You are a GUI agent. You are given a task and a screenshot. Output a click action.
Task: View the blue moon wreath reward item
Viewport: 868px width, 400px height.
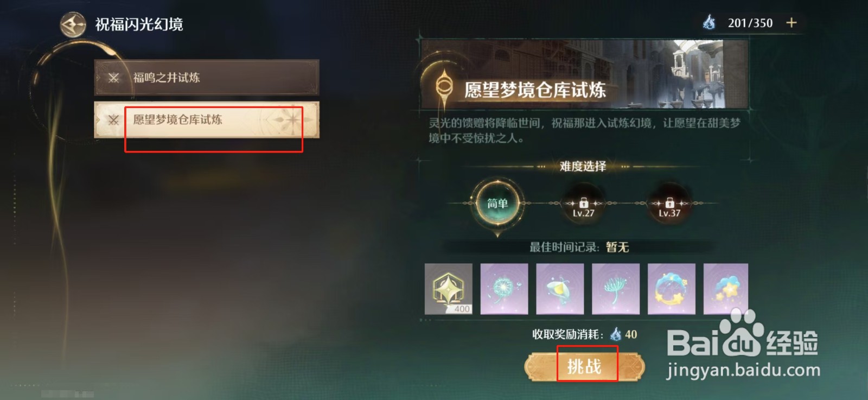pos(672,289)
